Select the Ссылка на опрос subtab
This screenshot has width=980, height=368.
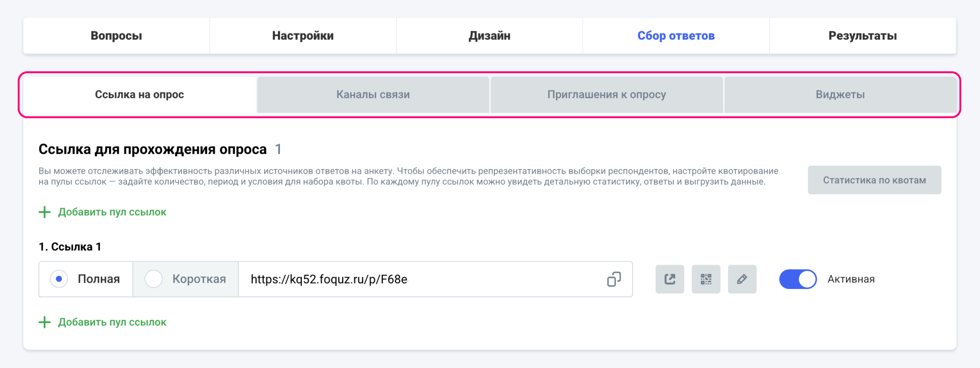point(139,95)
